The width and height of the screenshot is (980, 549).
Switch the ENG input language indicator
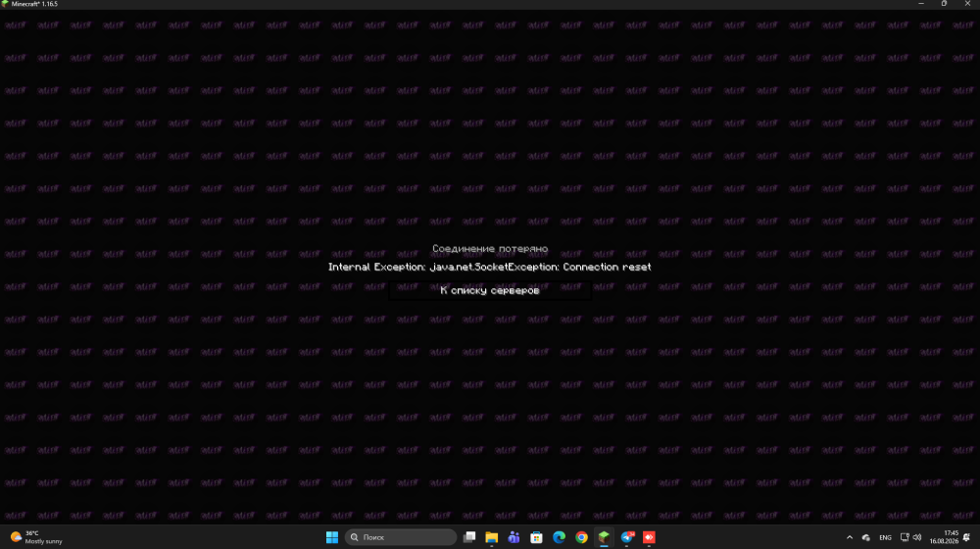pos(885,538)
